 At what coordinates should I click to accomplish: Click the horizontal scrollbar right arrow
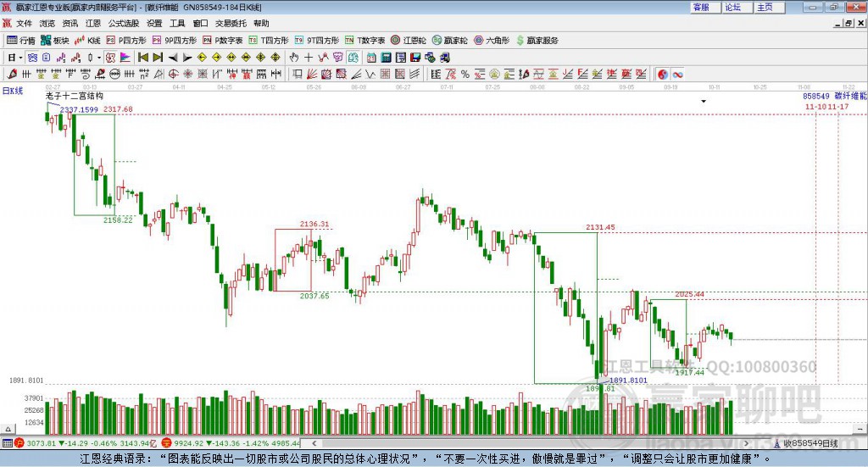point(746,443)
